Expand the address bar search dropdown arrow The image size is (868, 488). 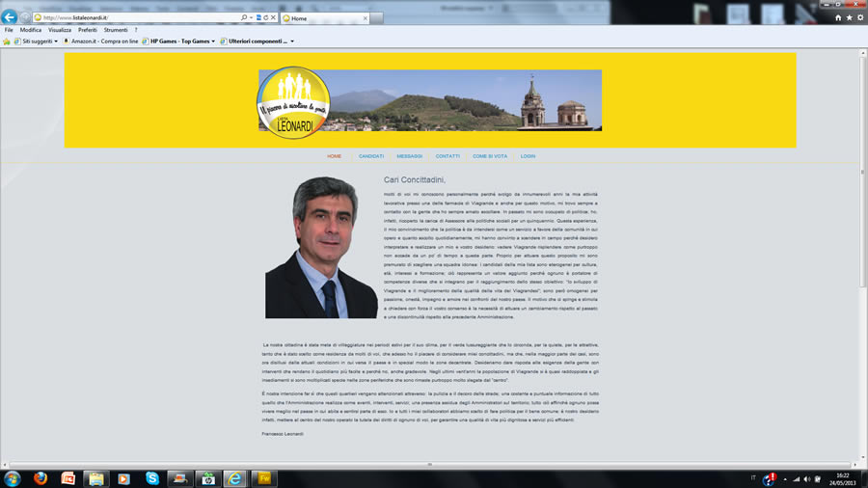click(252, 17)
